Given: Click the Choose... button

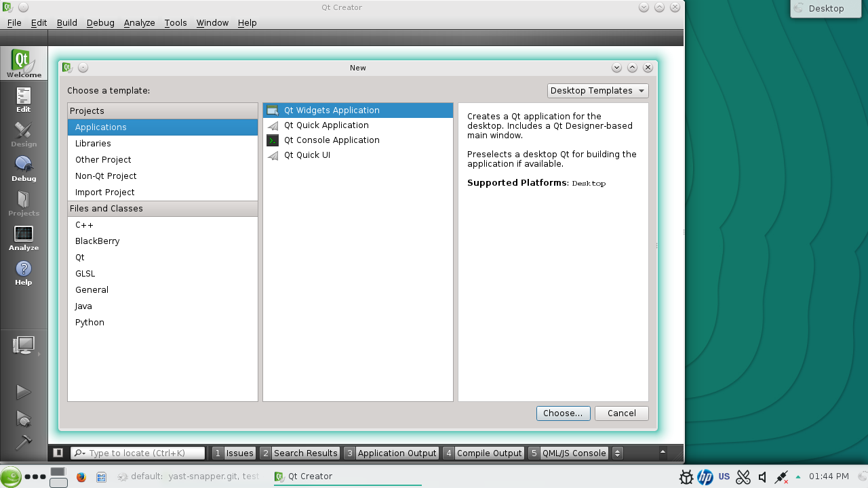Looking at the screenshot, I should (x=563, y=413).
